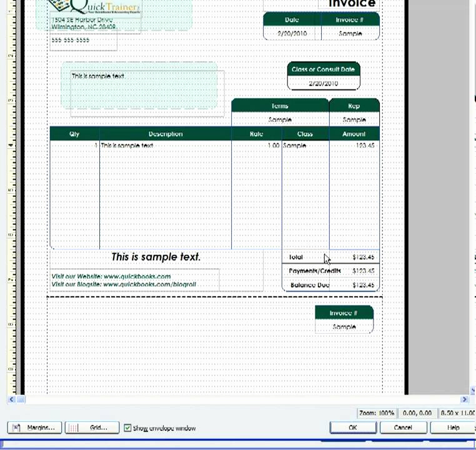The width and height of the screenshot is (476, 450).
Task: Click the Margins... button
Action: point(34,427)
